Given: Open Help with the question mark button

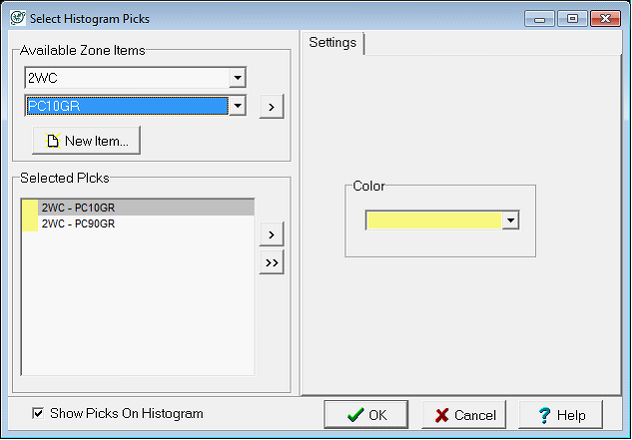Looking at the screenshot, I should [x=560, y=415].
